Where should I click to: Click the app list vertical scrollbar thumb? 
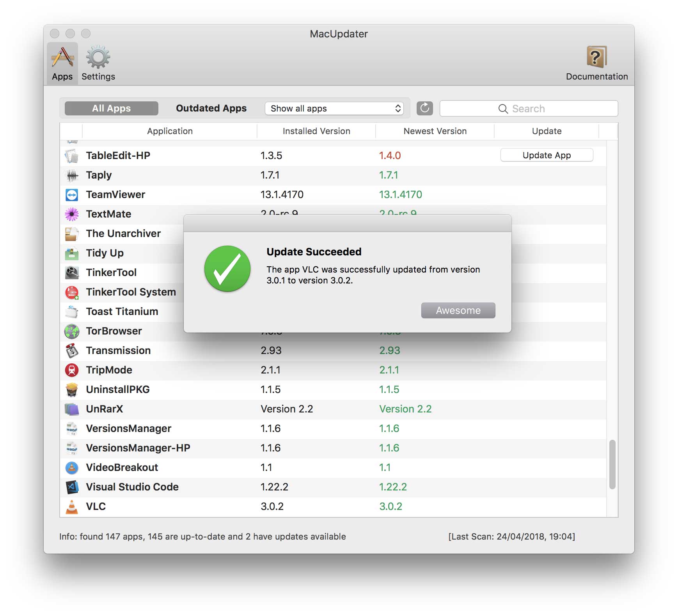(x=612, y=464)
